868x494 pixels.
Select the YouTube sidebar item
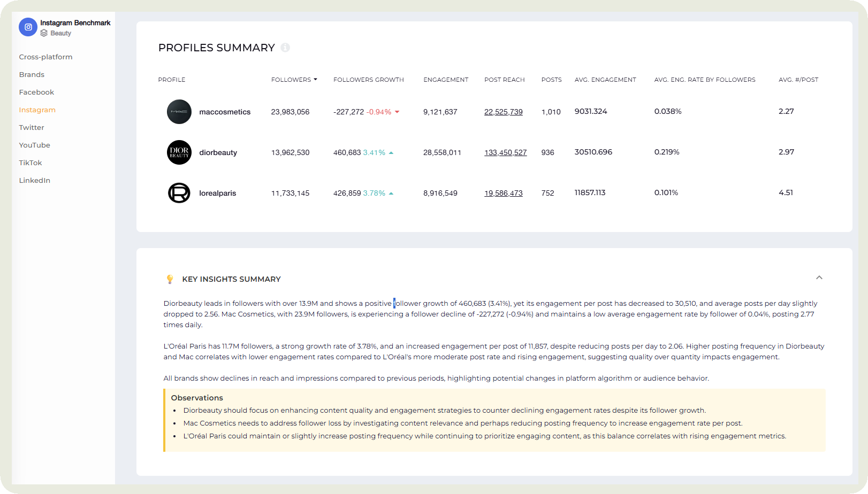click(34, 145)
